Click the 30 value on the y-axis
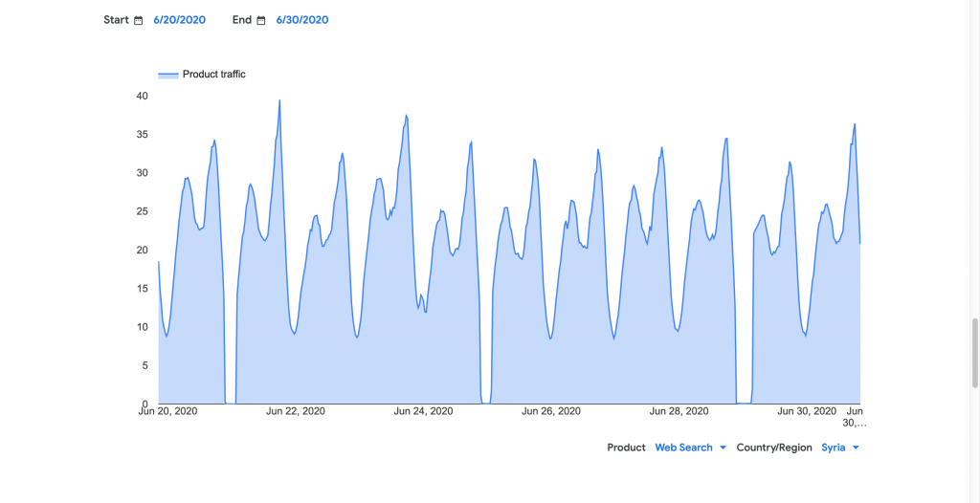The image size is (980, 503). (143, 173)
